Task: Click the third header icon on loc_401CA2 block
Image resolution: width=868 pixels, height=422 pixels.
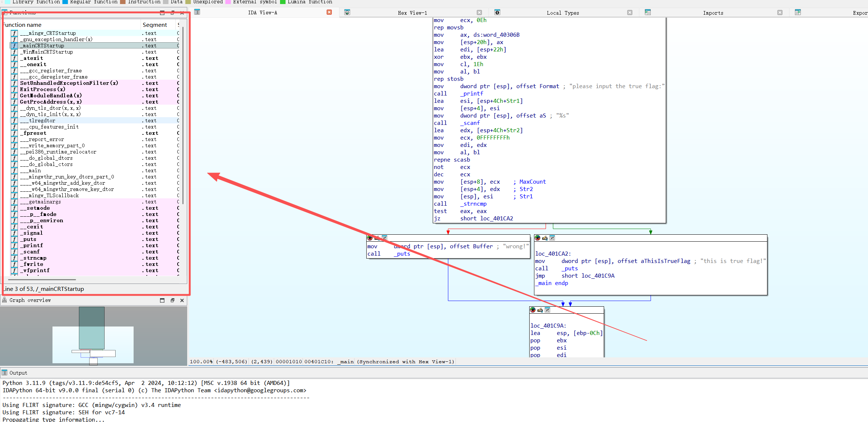Action: (x=552, y=238)
